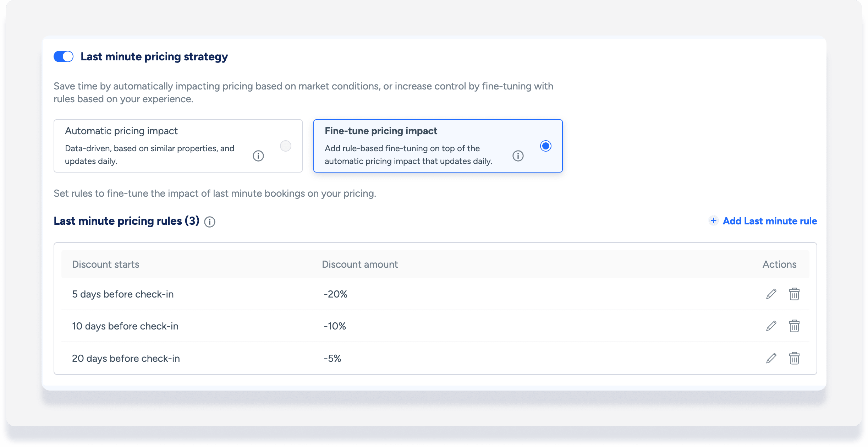
Task: Toggle Last minute pricing strategy switch
Action: point(64,56)
